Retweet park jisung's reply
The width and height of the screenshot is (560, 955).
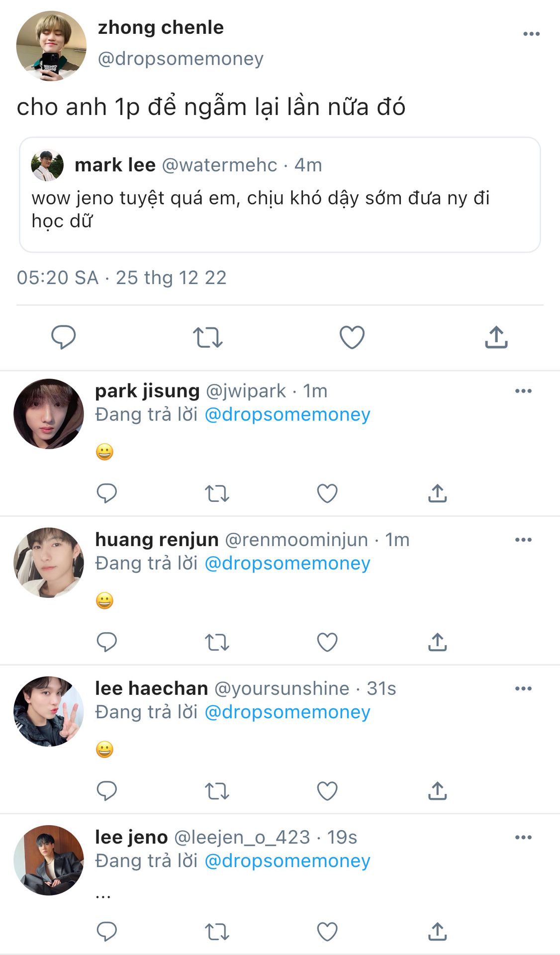(217, 493)
